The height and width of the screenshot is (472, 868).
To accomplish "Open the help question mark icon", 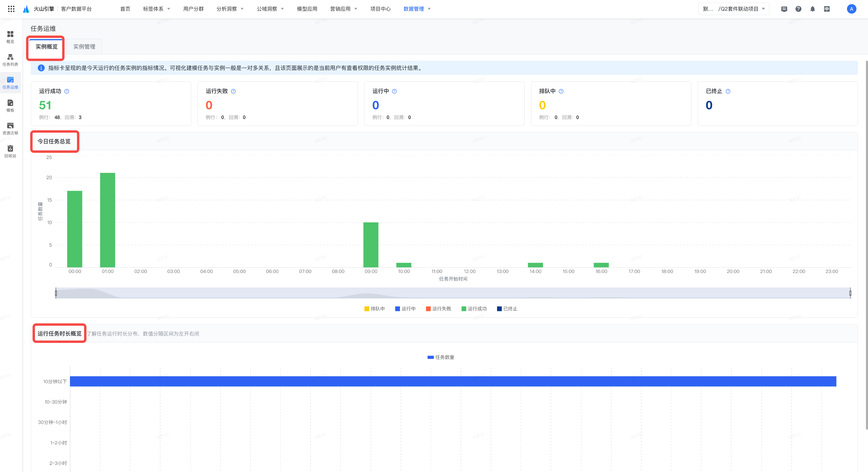I will click(x=798, y=9).
